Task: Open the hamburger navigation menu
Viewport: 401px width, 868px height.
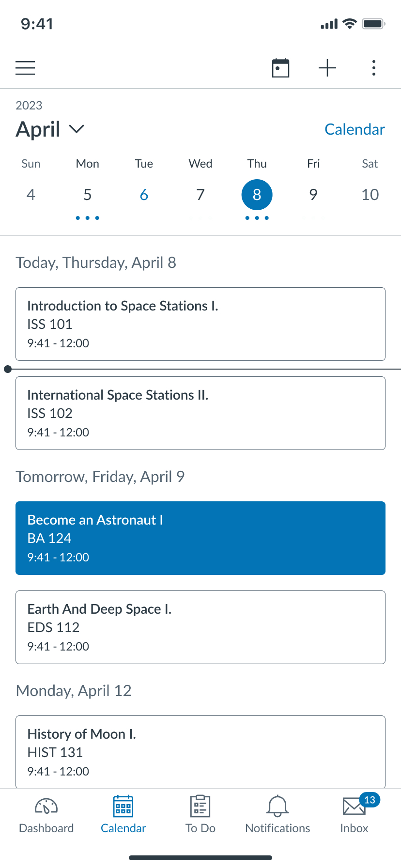Action: click(25, 68)
